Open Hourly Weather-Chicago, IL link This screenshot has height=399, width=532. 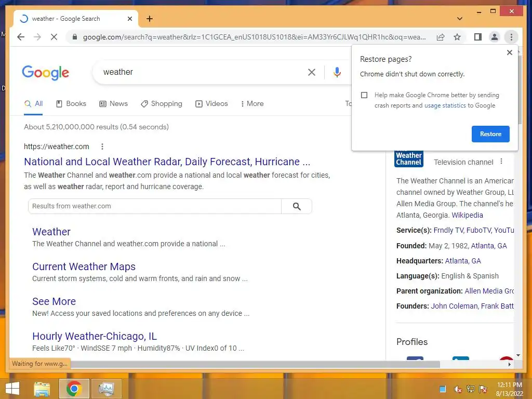[x=95, y=336]
